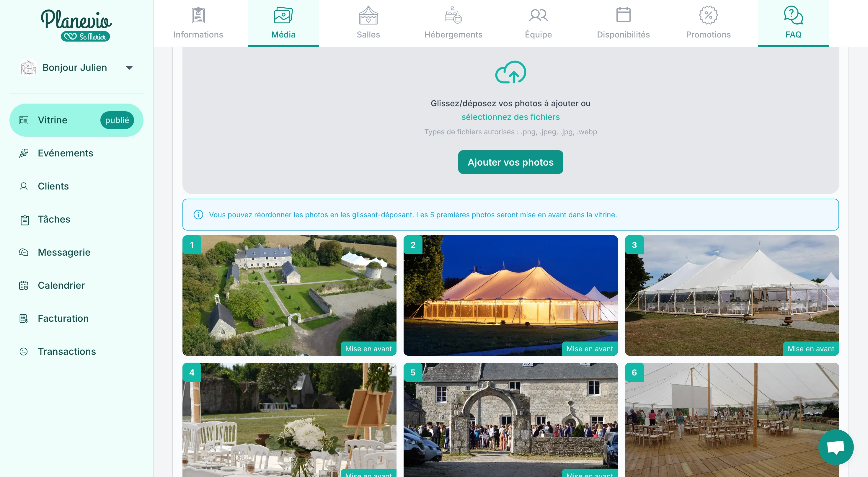Click the Facturation invoice icon
868x477 pixels.
(24, 318)
